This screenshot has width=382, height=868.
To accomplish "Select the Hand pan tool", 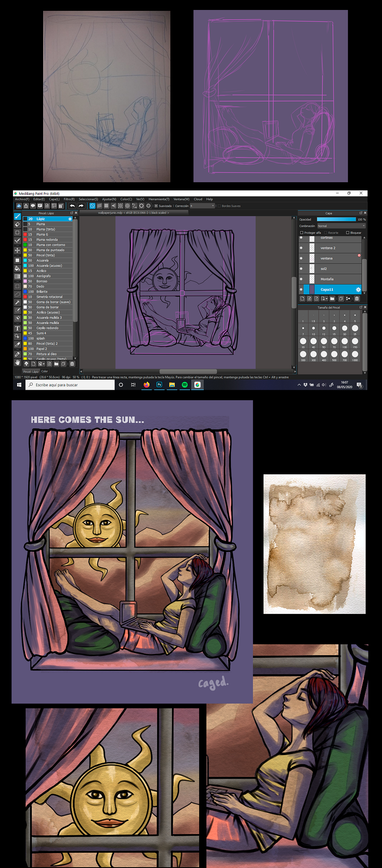I will point(17,362).
